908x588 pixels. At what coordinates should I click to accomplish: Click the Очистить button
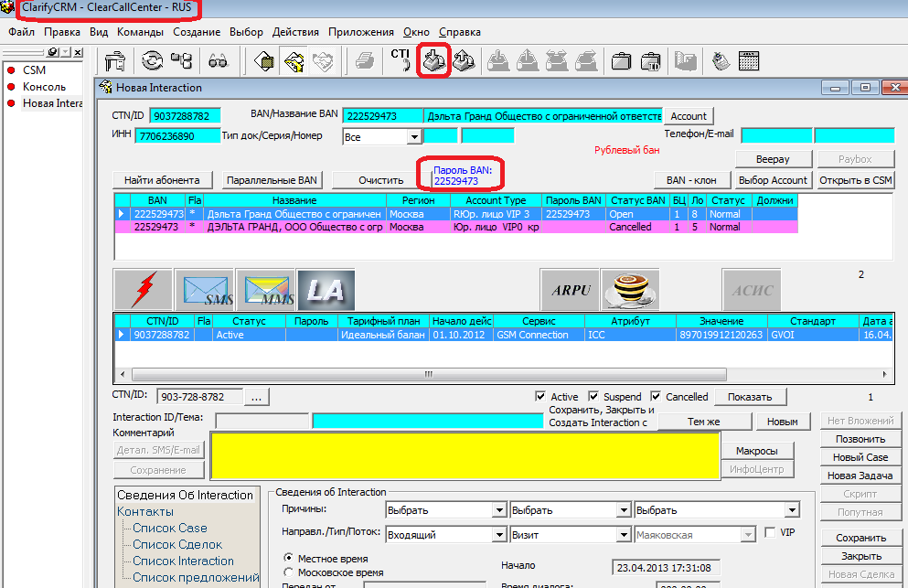tap(381, 180)
